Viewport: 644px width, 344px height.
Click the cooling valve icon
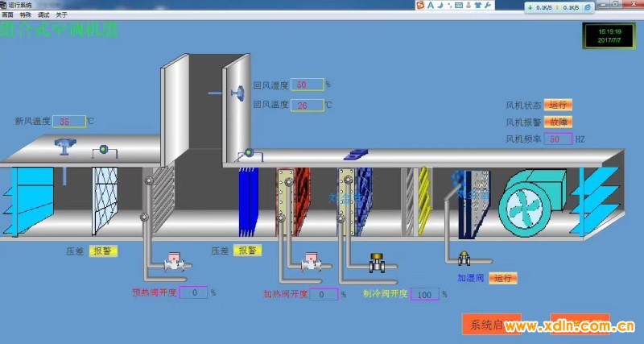[377, 263]
